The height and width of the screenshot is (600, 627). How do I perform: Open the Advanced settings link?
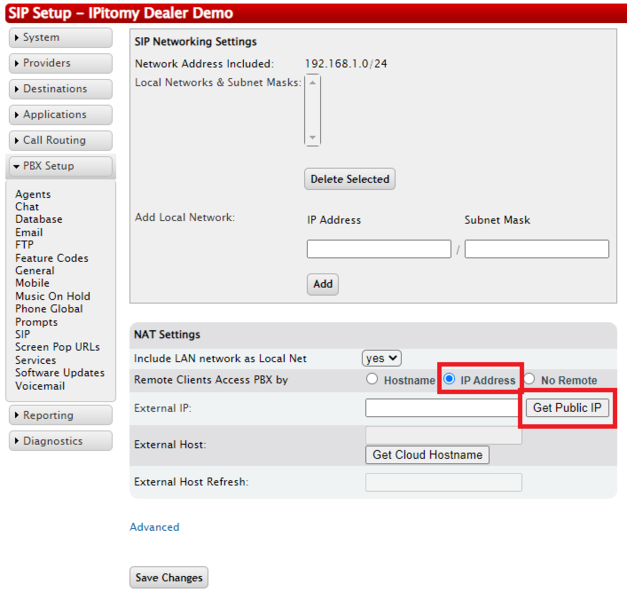coord(154,527)
